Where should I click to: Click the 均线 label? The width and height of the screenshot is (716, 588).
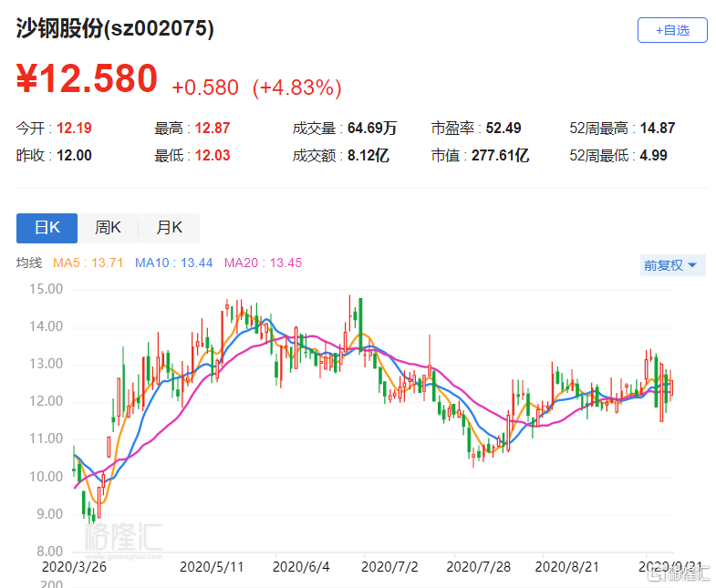29,263
